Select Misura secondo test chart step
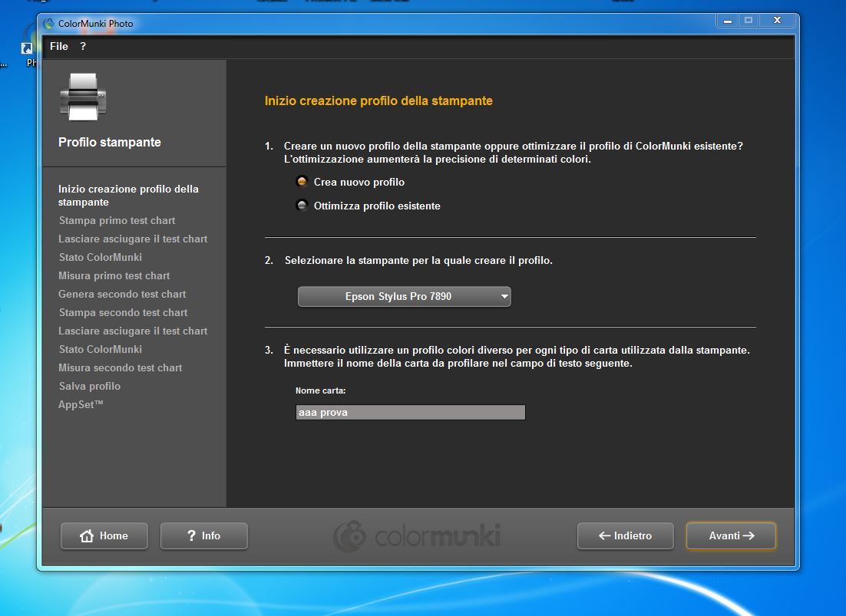This screenshot has width=846, height=616. click(120, 367)
